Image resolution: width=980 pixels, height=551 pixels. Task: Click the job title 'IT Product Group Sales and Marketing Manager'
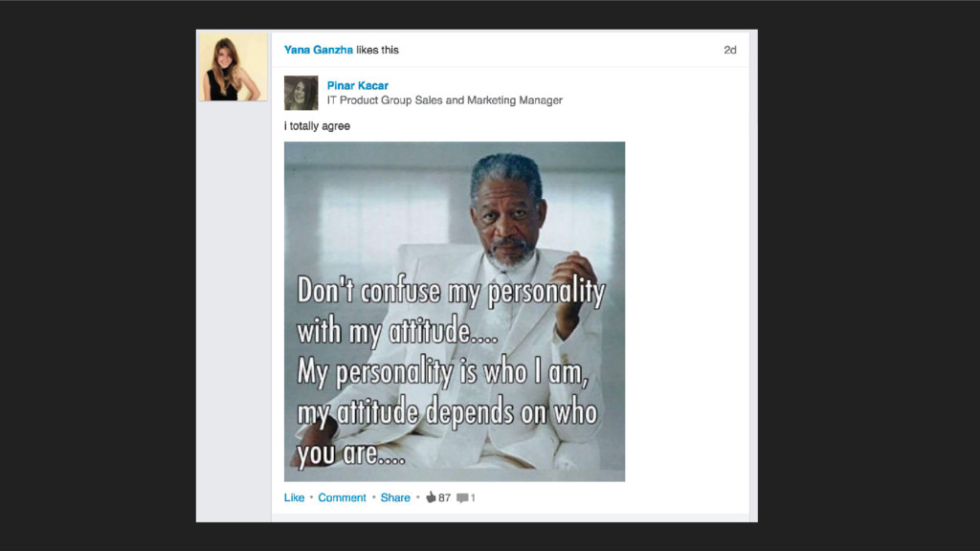(444, 100)
